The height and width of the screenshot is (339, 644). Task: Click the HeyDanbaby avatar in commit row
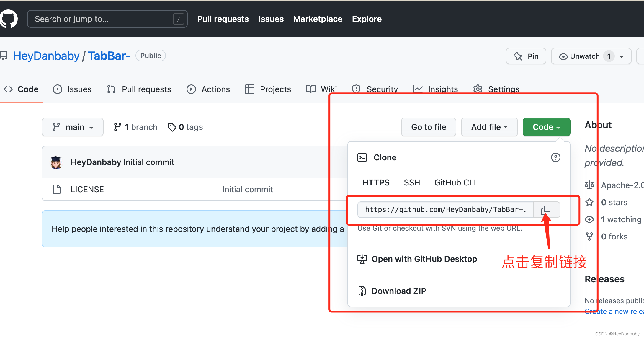(56, 162)
